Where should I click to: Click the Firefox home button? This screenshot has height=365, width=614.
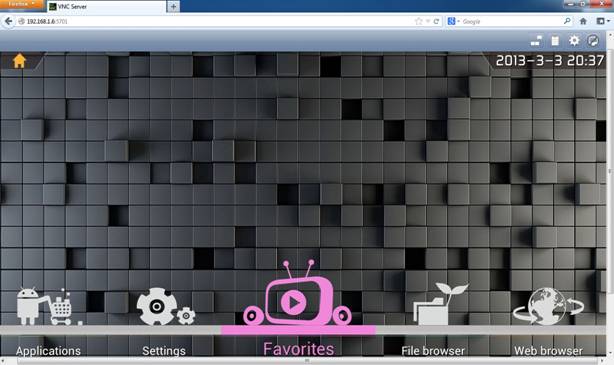583,21
